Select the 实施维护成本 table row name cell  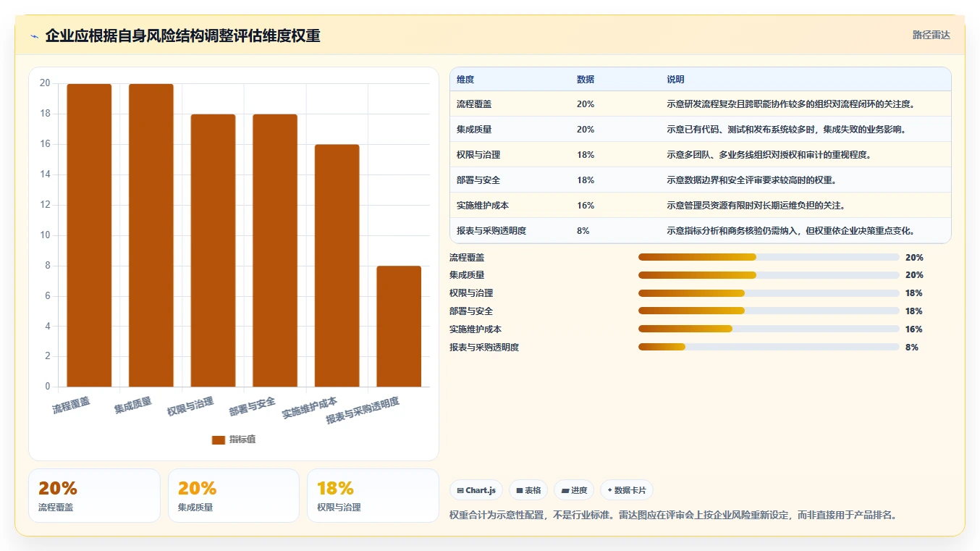click(483, 206)
